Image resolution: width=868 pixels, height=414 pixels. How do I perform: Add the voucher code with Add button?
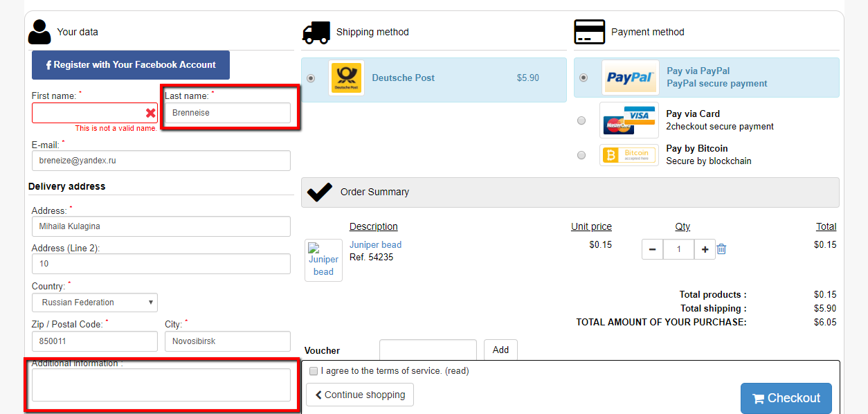(x=500, y=350)
